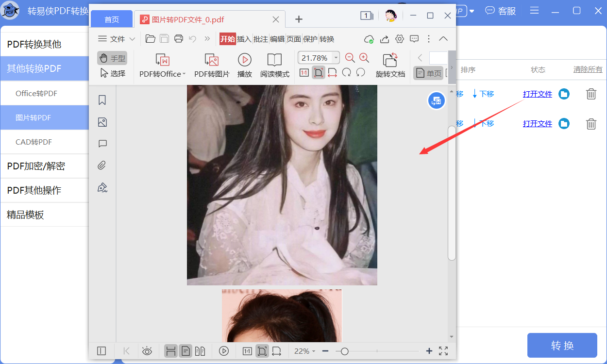This screenshot has width=607, height=364.
Task: Select Office转PDF in left menu
Action: 36,93
